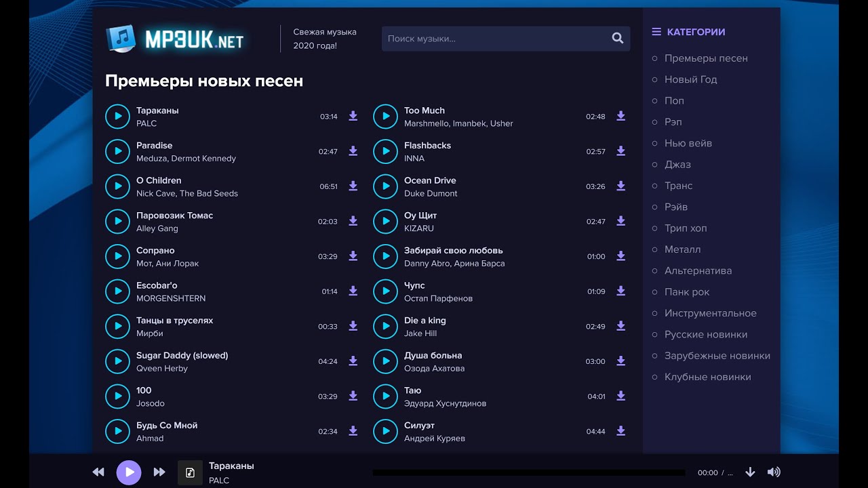Image resolution: width=868 pixels, height=488 pixels.
Task: Open the Новый Год category
Action: pyautogui.click(x=690, y=79)
